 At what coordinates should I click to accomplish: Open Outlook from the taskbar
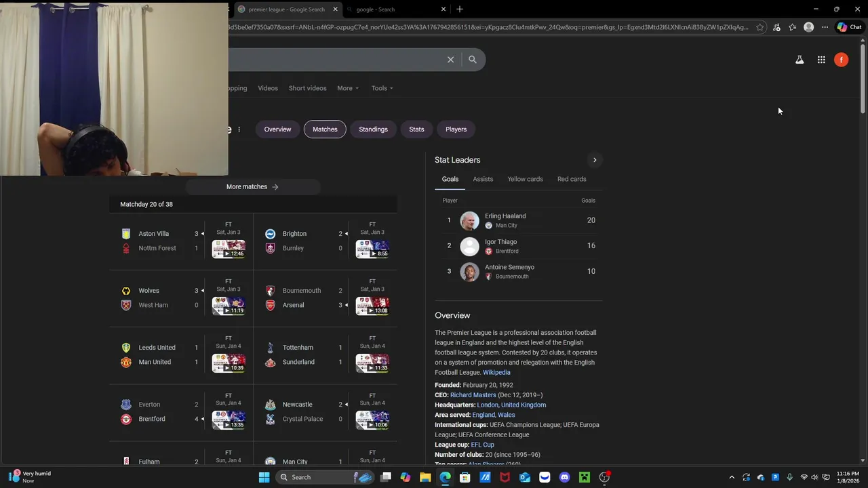524,477
